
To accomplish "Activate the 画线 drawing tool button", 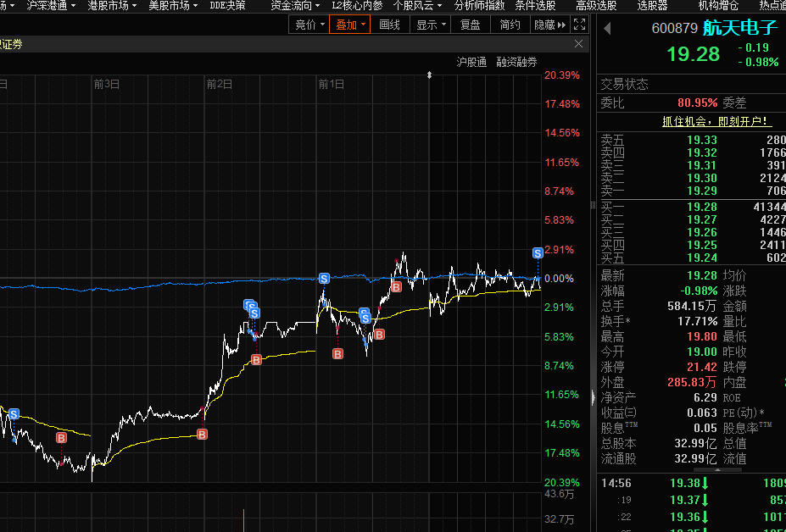I will point(389,25).
